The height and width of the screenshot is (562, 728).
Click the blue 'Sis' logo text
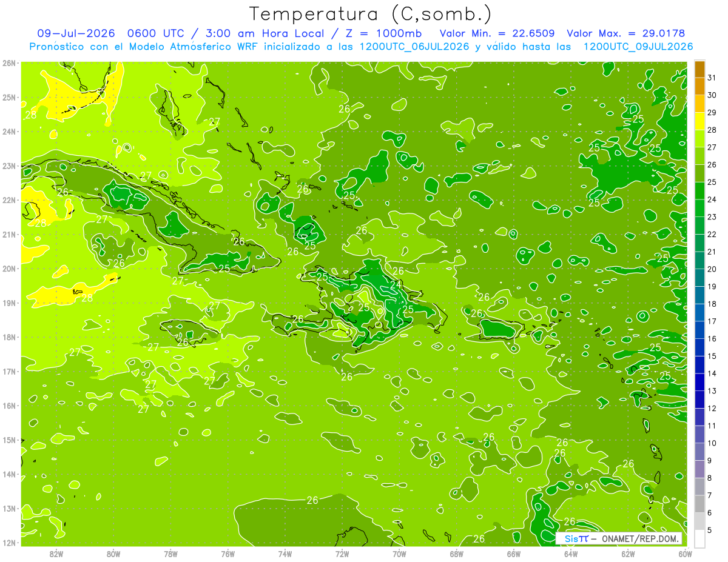pyautogui.click(x=571, y=538)
